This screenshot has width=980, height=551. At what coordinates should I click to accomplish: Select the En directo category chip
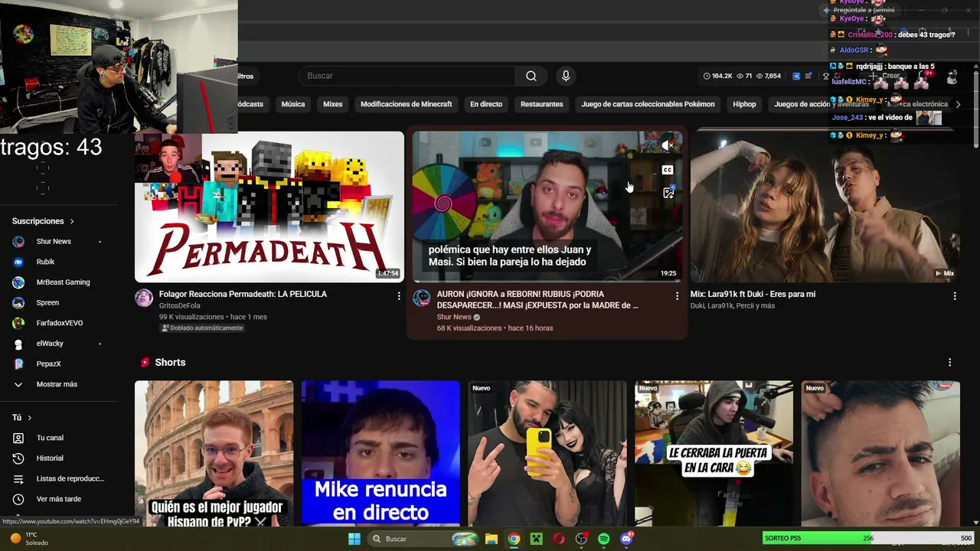486,104
